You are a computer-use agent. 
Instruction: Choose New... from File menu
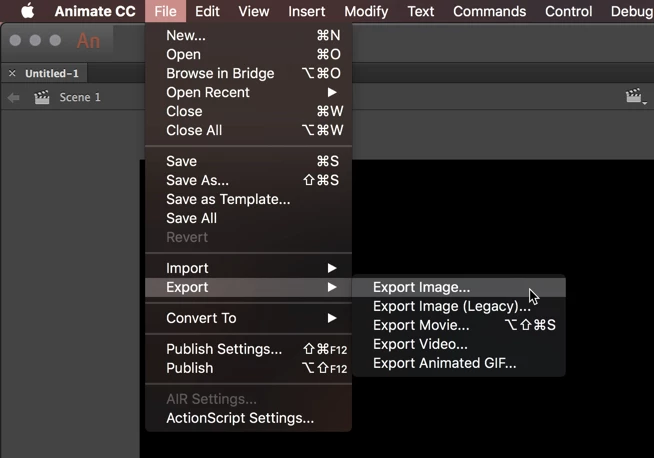click(x=249, y=35)
